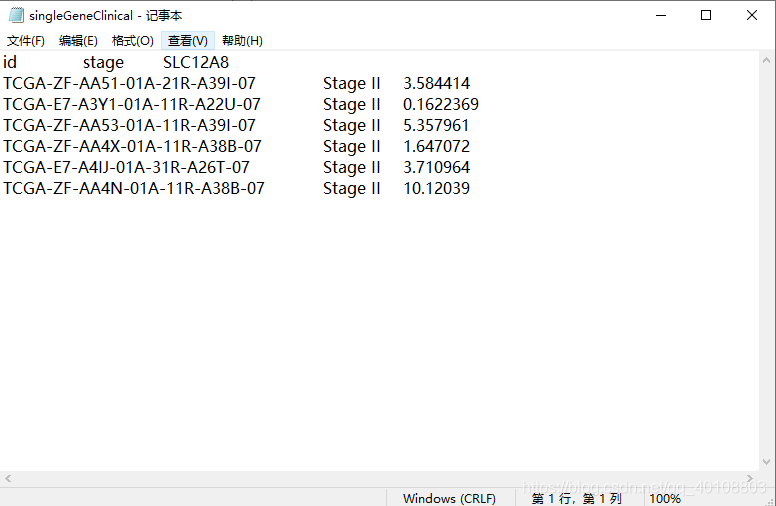Open the 帮助(H) menu
The image size is (776, 506).
tap(242, 41)
